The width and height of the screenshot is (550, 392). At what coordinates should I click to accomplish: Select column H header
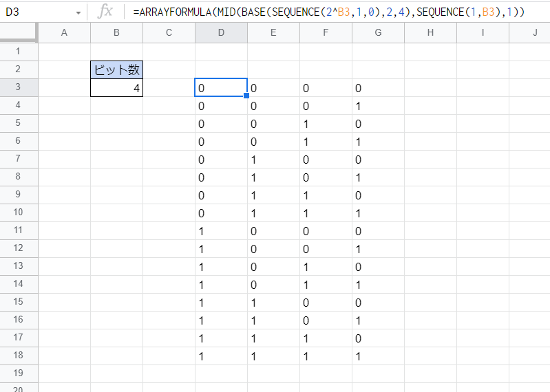[x=430, y=33]
